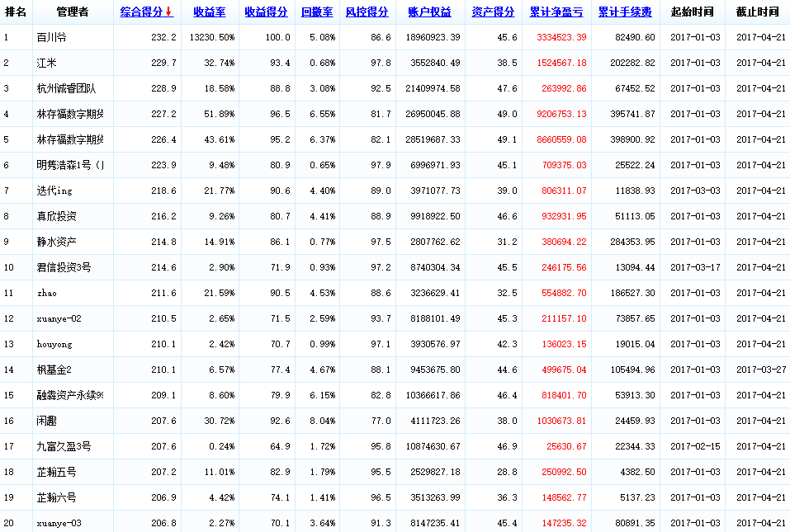Click fee value 398900.92
The image size is (790, 532).
(633, 139)
